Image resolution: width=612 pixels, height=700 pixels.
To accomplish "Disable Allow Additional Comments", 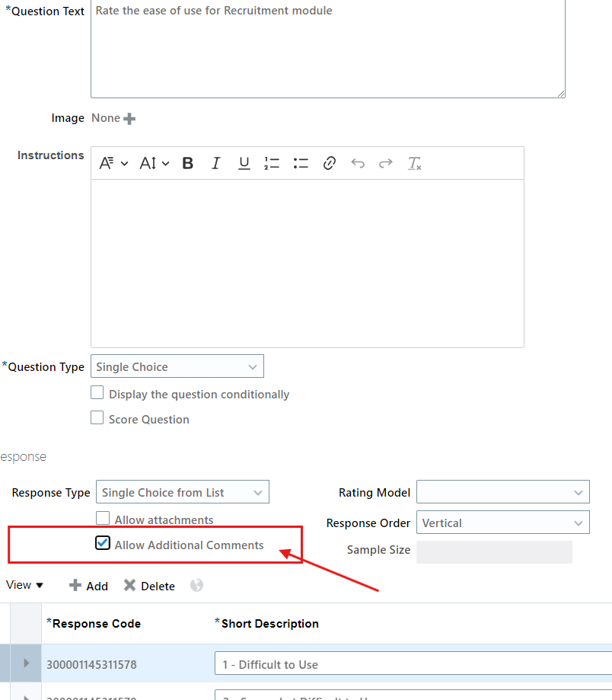I will click(103, 543).
